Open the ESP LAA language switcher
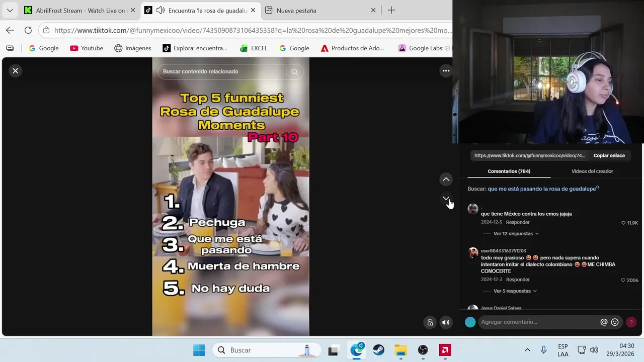Image resolution: width=644 pixels, height=362 pixels. (563, 350)
